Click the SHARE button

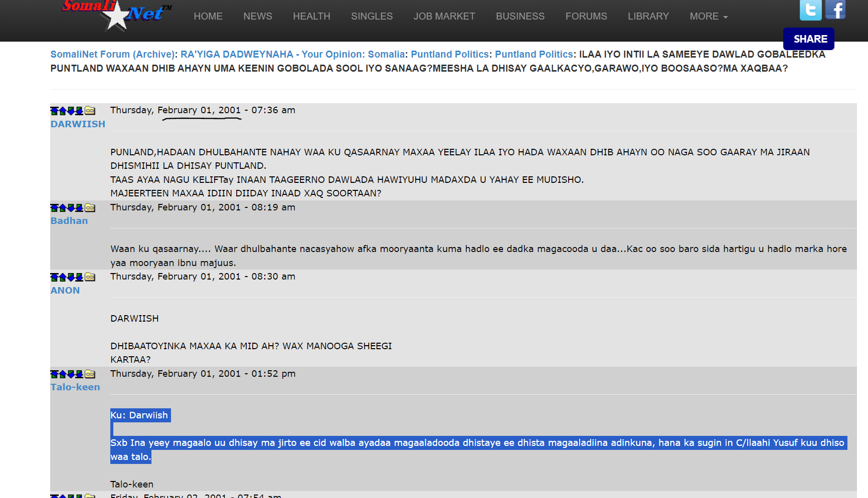click(809, 39)
